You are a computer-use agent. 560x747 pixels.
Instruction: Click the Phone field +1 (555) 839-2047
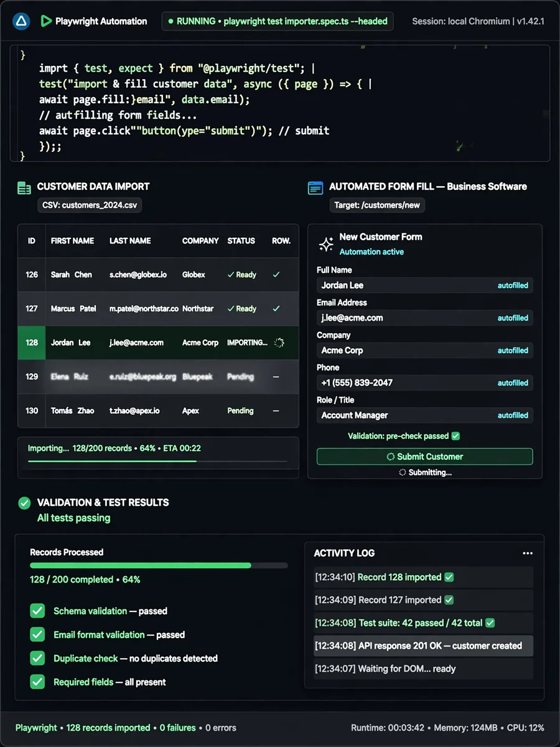point(425,383)
